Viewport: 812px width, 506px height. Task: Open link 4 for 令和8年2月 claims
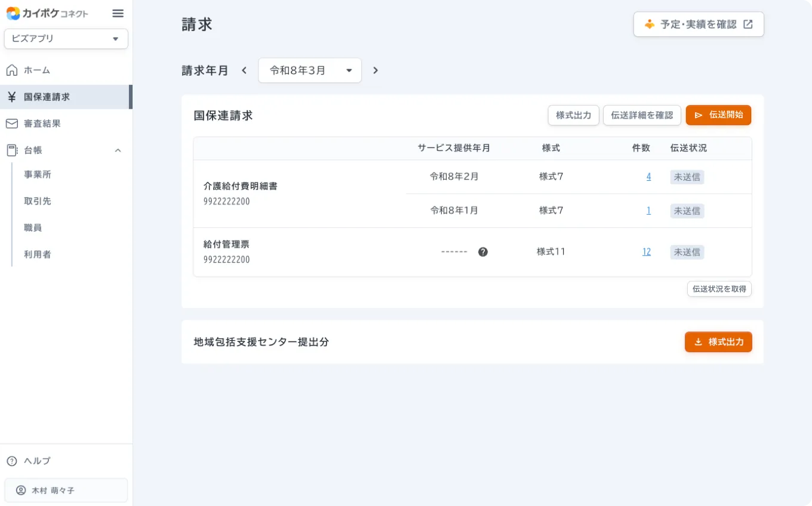coord(648,177)
